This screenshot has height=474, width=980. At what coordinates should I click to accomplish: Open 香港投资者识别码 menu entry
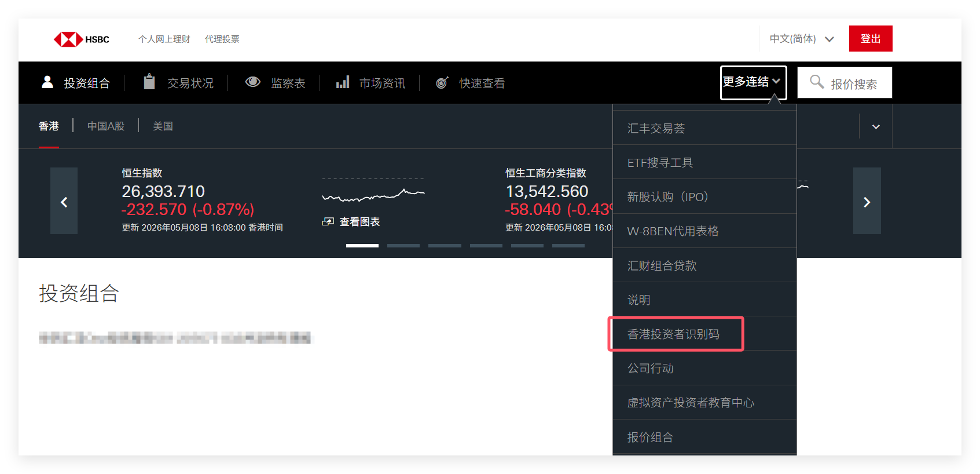click(704, 334)
